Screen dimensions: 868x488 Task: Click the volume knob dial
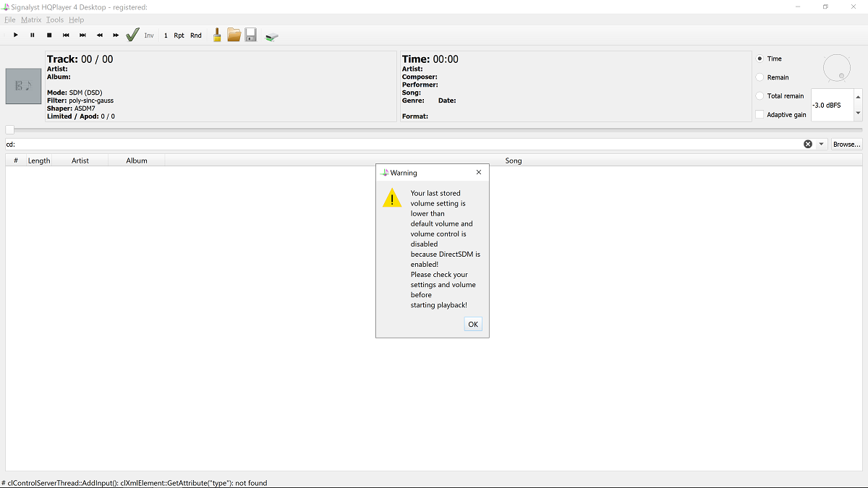point(837,68)
